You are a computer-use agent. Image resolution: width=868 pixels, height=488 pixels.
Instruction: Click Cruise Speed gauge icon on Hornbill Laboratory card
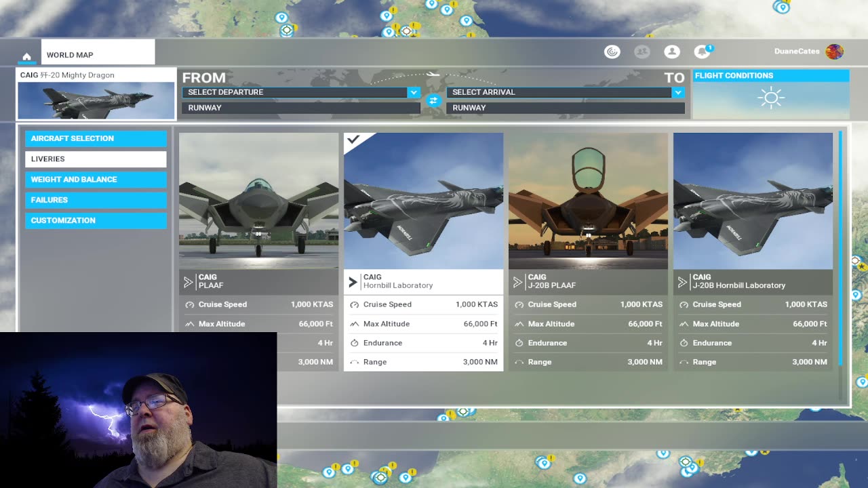tap(354, 305)
